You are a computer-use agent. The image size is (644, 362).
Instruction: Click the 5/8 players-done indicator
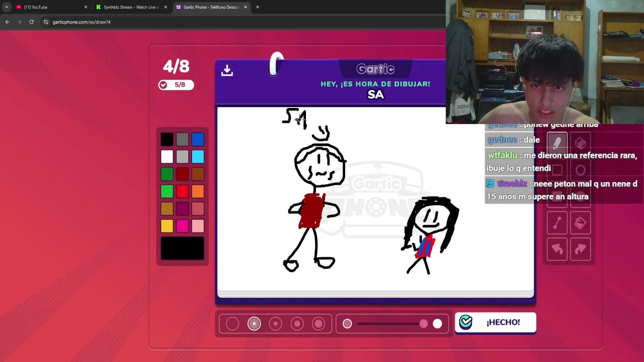[x=176, y=84]
